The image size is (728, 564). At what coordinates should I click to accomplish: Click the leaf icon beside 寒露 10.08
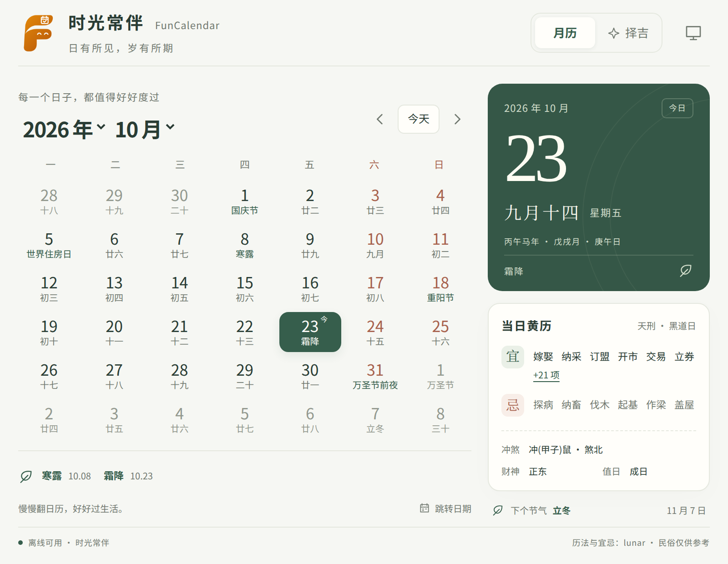[x=26, y=476]
